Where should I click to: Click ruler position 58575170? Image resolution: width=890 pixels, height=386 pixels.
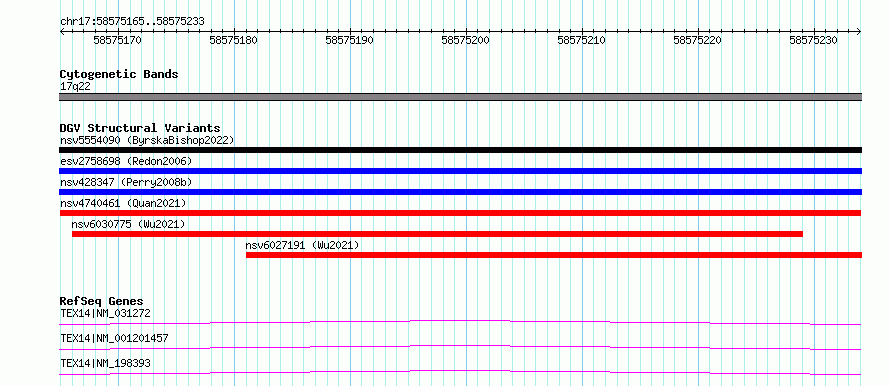tap(117, 40)
